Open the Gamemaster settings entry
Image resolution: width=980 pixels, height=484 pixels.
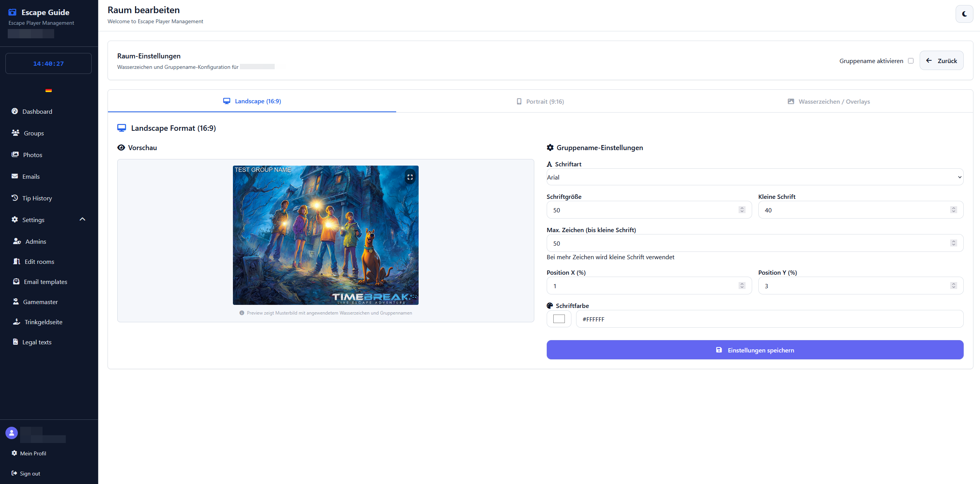point(40,302)
